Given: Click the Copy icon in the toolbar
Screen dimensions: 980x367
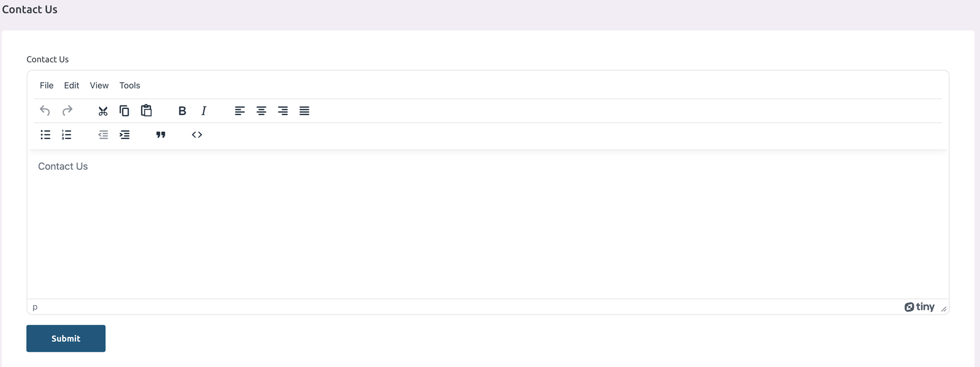Looking at the screenshot, I should (124, 111).
